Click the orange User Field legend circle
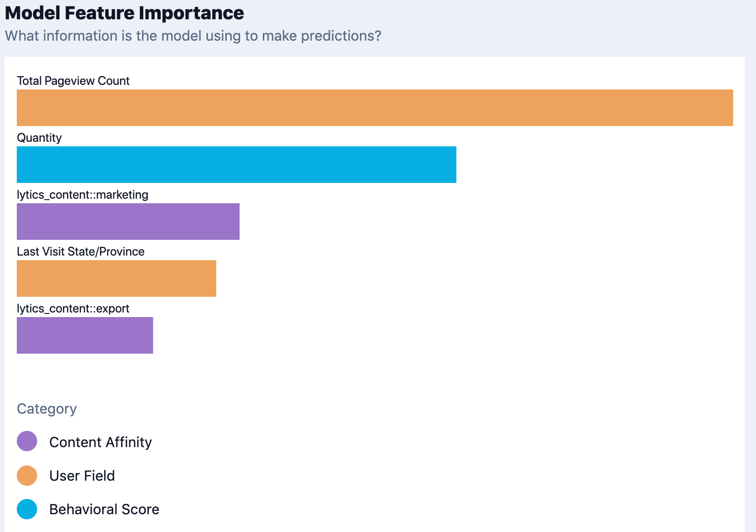Image resolution: width=756 pixels, height=532 pixels. coord(27,476)
